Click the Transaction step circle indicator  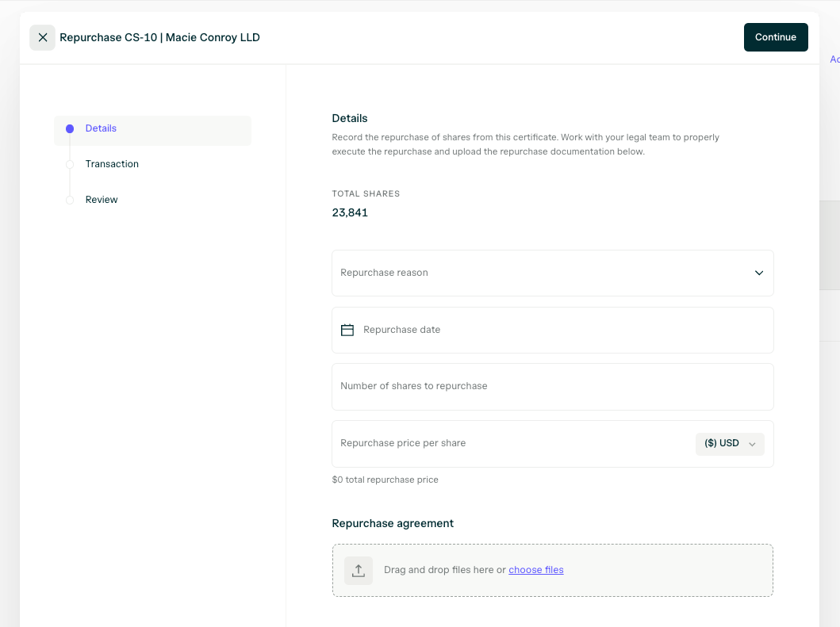70,164
